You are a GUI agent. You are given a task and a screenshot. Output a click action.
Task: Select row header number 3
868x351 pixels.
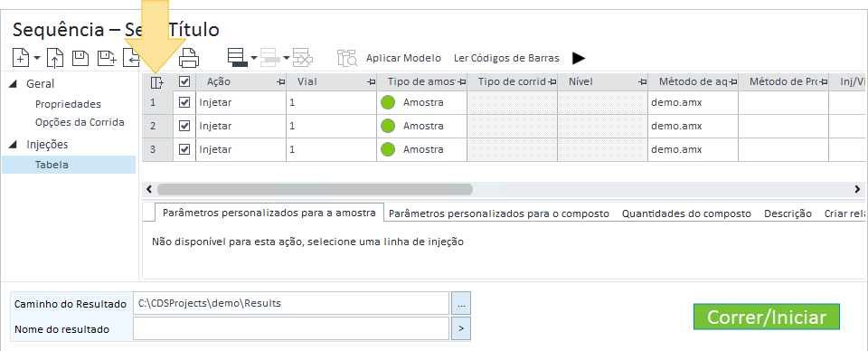157,149
